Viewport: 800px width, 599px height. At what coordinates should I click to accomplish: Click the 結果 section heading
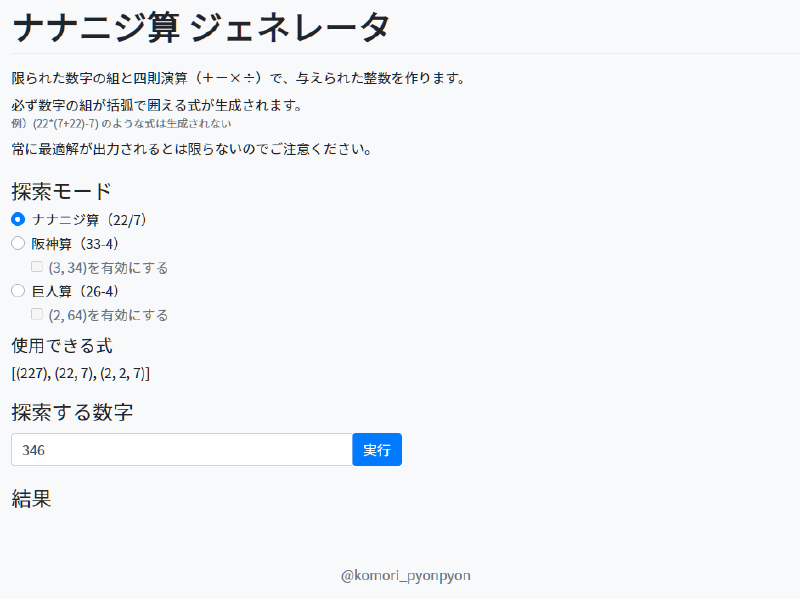[31, 498]
